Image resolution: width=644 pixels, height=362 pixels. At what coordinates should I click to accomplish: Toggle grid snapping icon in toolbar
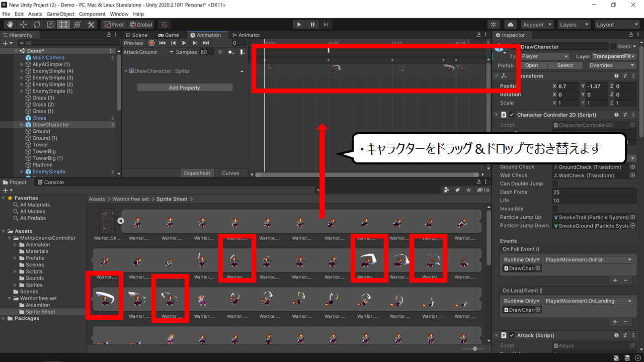pos(164,25)
